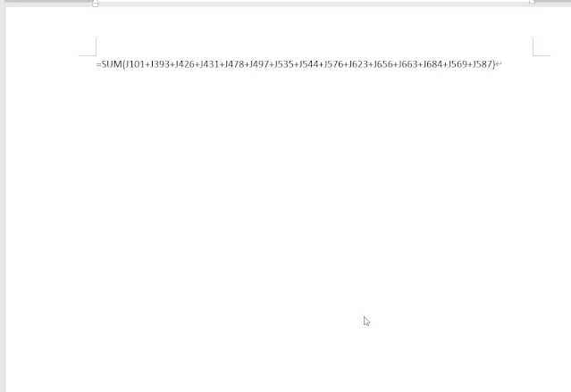
Task: Place cursor on J684 in the formula
Action: point(432,64)
